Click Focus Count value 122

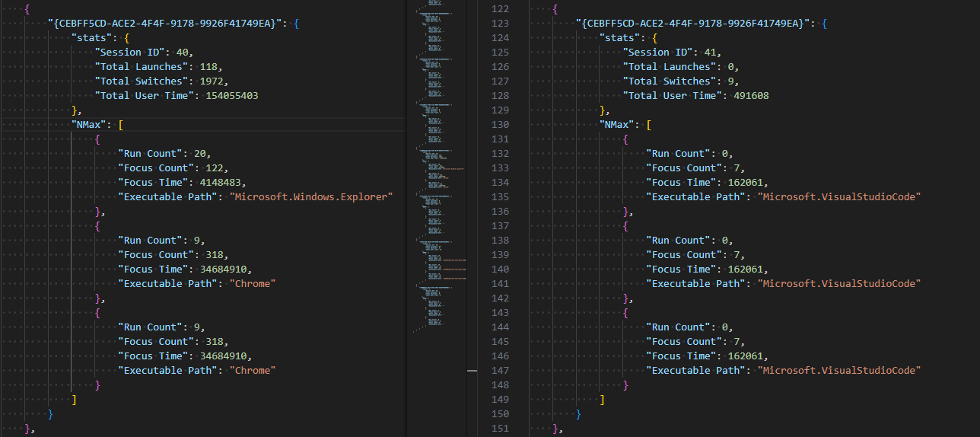click(217, 168)
